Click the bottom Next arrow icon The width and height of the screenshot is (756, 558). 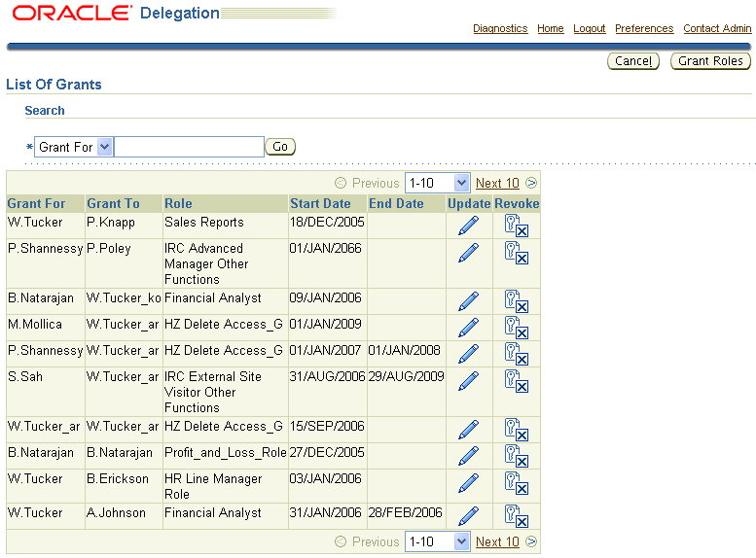531,541
